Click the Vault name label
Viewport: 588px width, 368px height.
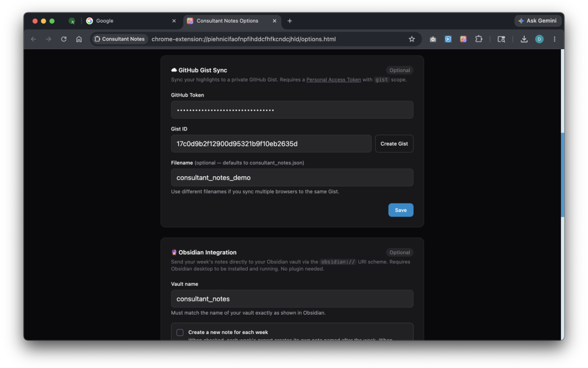pos(185,284)
